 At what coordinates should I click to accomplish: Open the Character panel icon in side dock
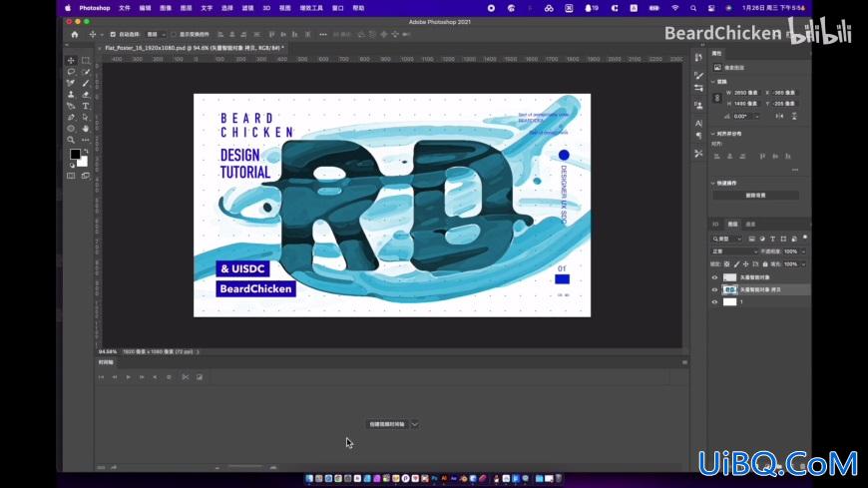(698, 123)
